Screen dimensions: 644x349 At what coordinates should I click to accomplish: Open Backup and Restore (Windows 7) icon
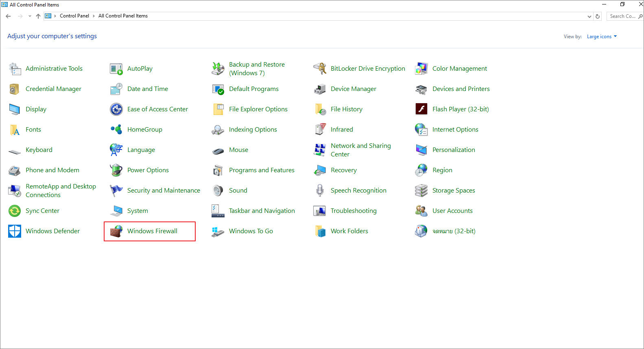tap(218, 69)
